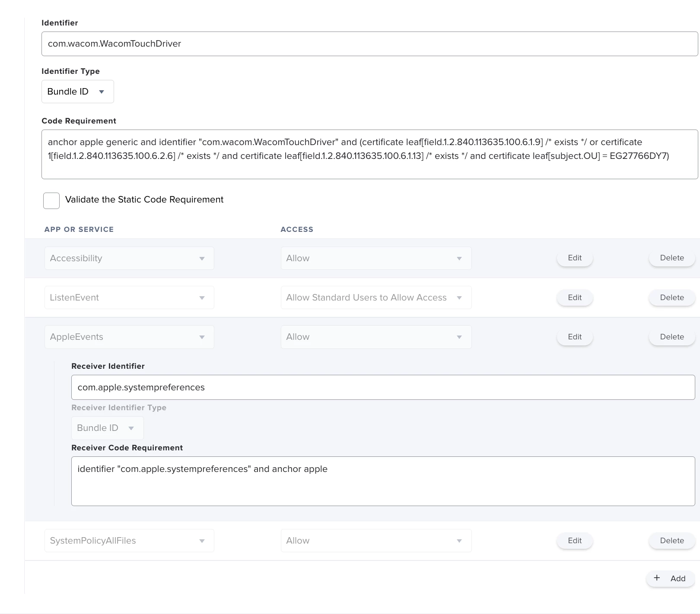Edit the AppleEvents row
The height and width of the screenshot is (614, 700).
575,337
